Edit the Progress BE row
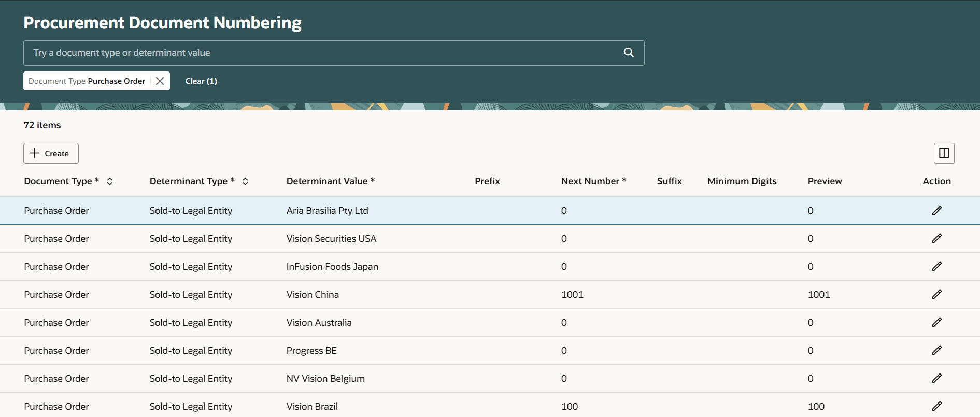This screenshot has width=980, height=417. click(936, 350)
